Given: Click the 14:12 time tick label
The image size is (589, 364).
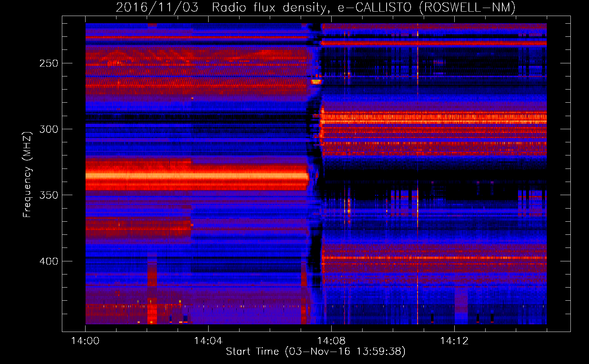Looking at the screenshot, I should [x=454, y=341].
